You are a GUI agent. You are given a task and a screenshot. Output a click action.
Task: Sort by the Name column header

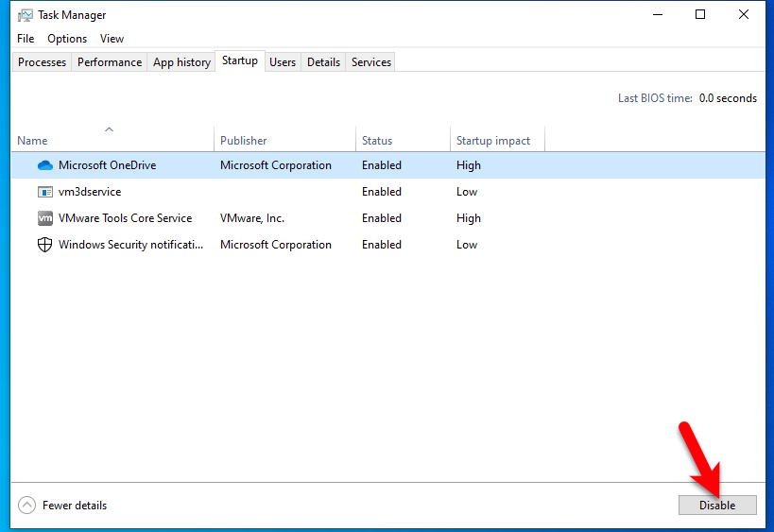[112, 140]
